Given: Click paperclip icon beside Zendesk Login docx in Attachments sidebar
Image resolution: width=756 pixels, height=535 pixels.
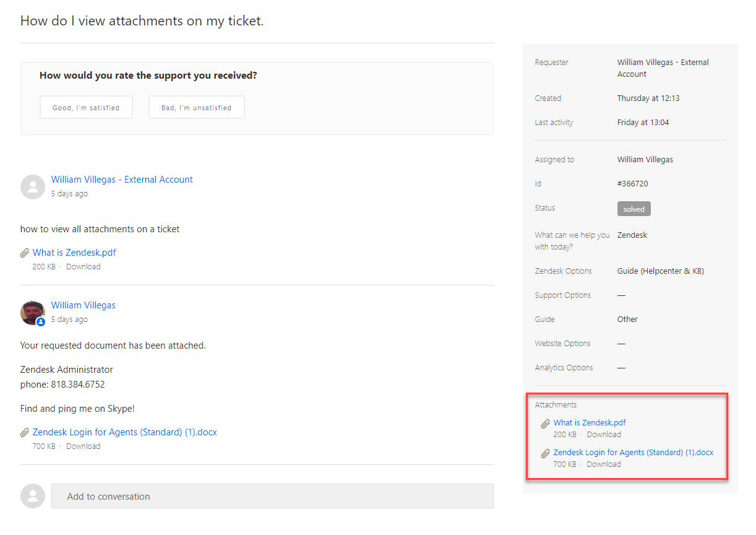Looking at the screenshot, I should 546,453.
